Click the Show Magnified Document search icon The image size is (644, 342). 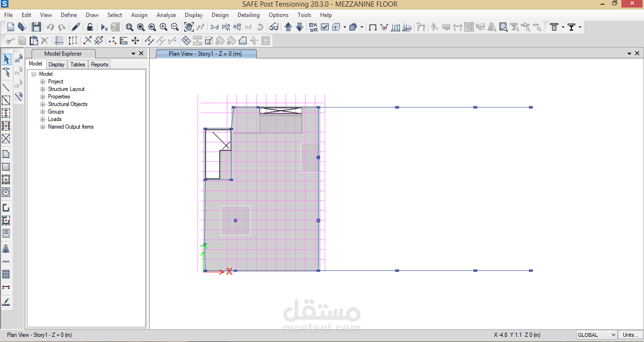click(x=504, y=27)
